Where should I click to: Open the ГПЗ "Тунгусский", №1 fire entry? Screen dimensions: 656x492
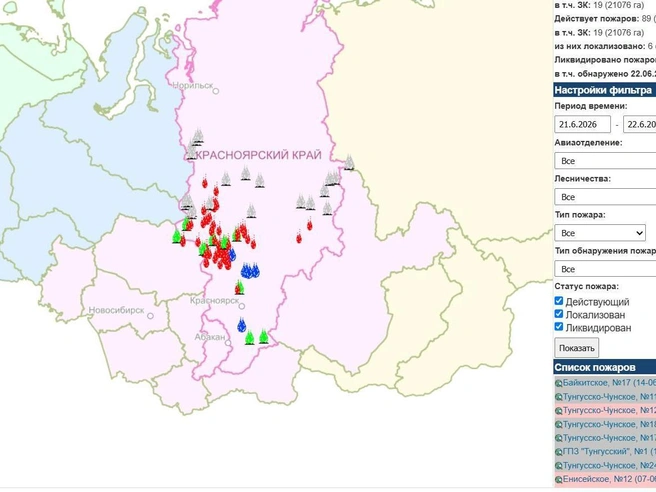click(609, 452)
